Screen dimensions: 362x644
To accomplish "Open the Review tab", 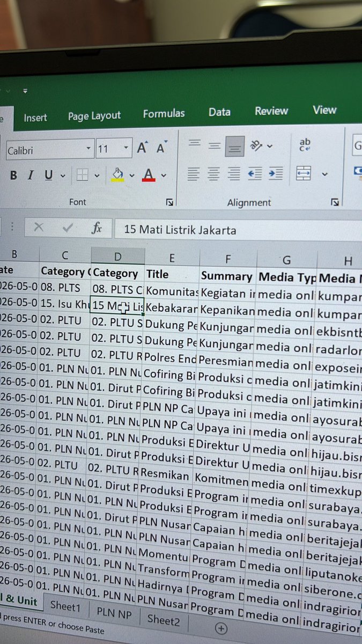I will point(271,111).
